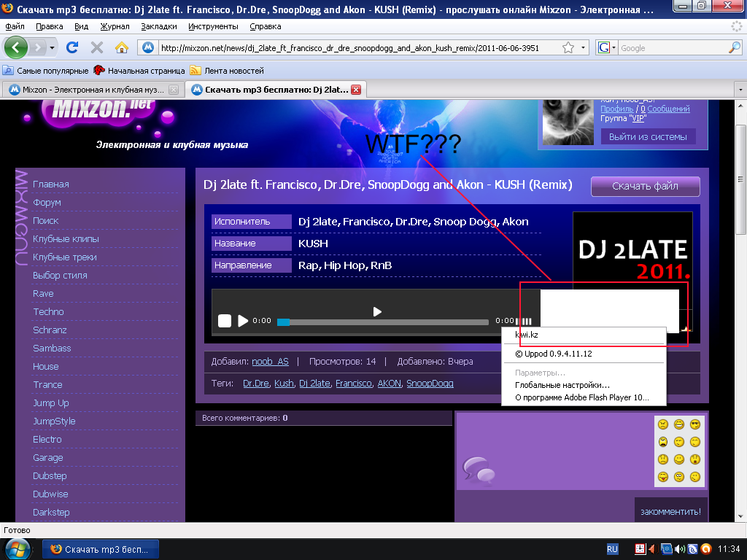Image resolution: width=747 pixels, height=560 pixels.
Task: Seek along the audio progress bar
Action: 383,322
